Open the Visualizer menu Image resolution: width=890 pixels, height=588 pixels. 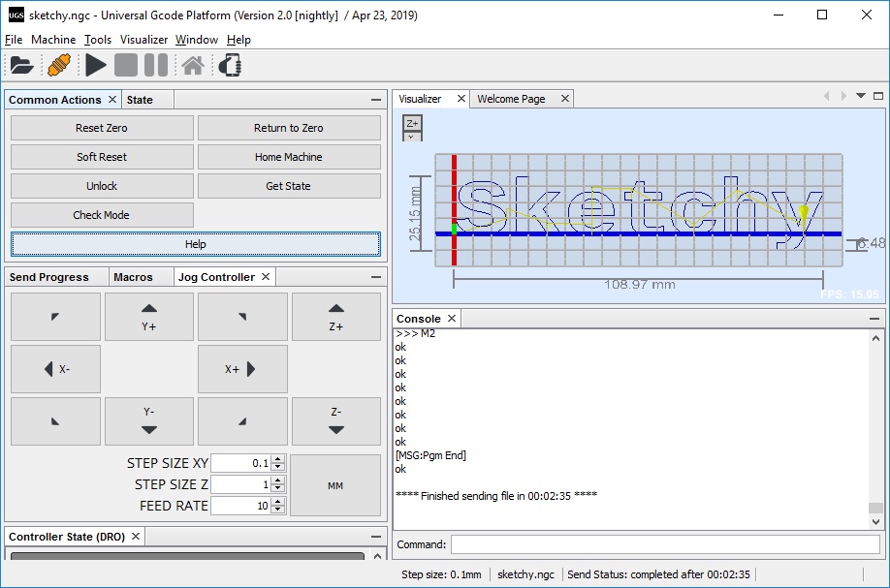pyautogui.click(x=143, y=39)
